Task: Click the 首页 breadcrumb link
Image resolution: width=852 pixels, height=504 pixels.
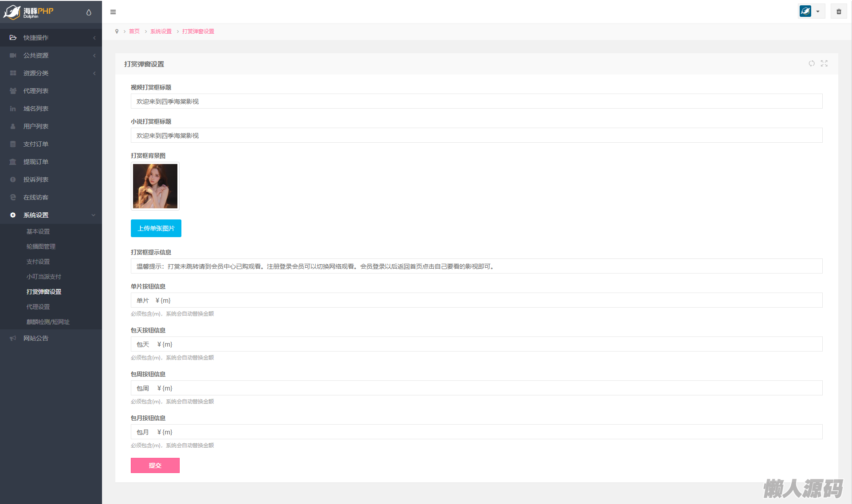Action: point(134,31)
